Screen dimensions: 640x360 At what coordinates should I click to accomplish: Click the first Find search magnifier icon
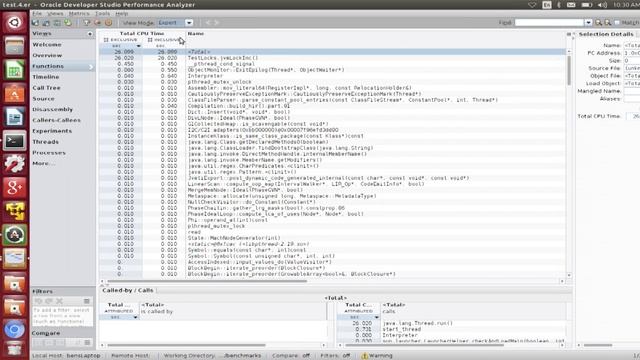[x=598, y=23]
